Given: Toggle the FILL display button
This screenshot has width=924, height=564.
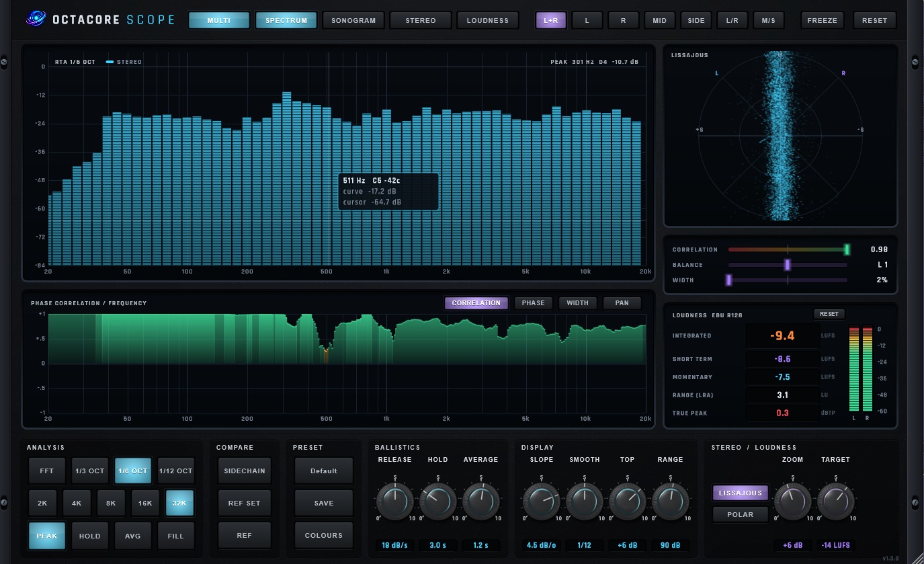Looking at the screenshot, I should coord(176,536).
